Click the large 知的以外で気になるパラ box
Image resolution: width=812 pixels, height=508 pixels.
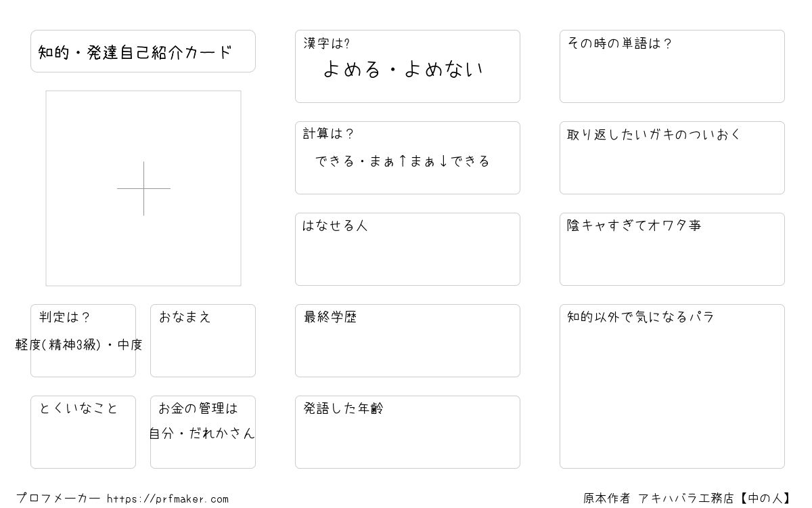coord(672,387)
